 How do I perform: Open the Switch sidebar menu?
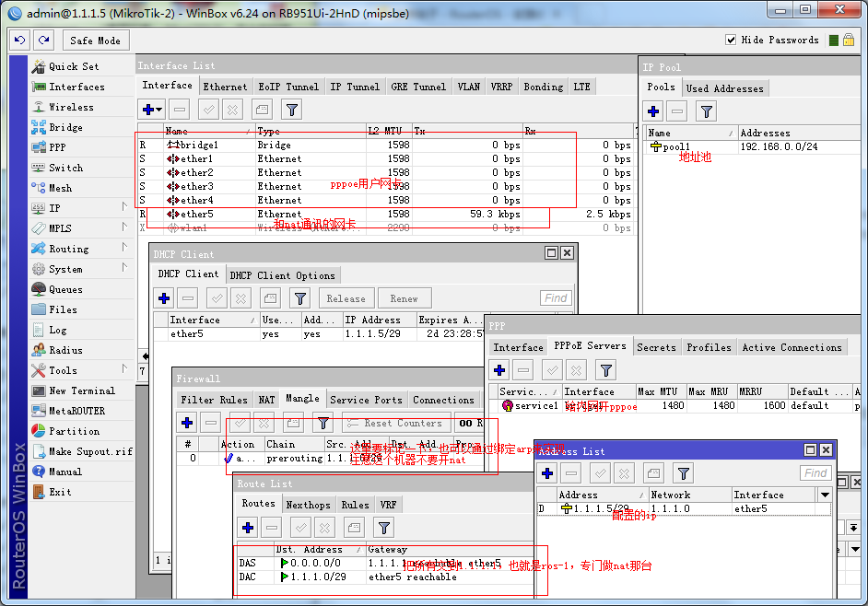[x=65, y=168]
